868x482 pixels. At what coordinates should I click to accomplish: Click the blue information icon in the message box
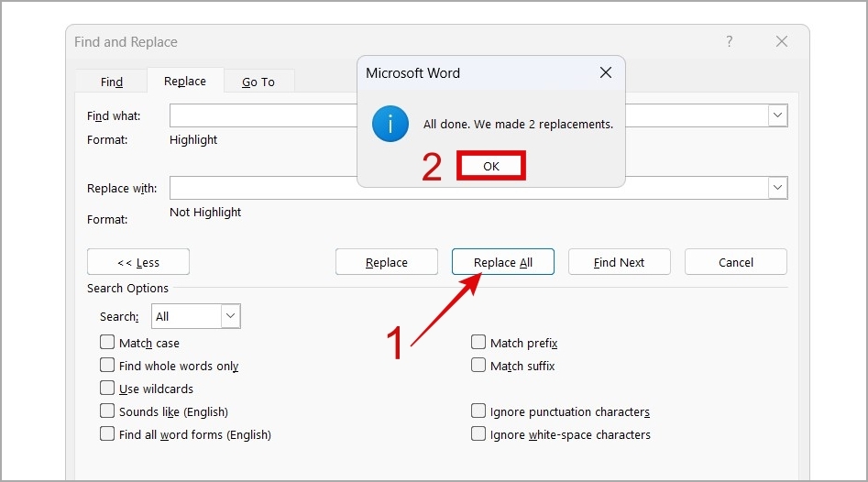(390, 124)
